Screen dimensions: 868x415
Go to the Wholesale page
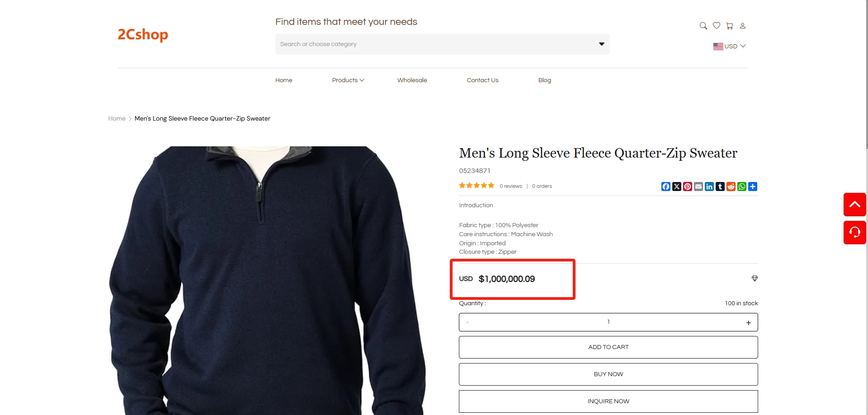(412, 80)
